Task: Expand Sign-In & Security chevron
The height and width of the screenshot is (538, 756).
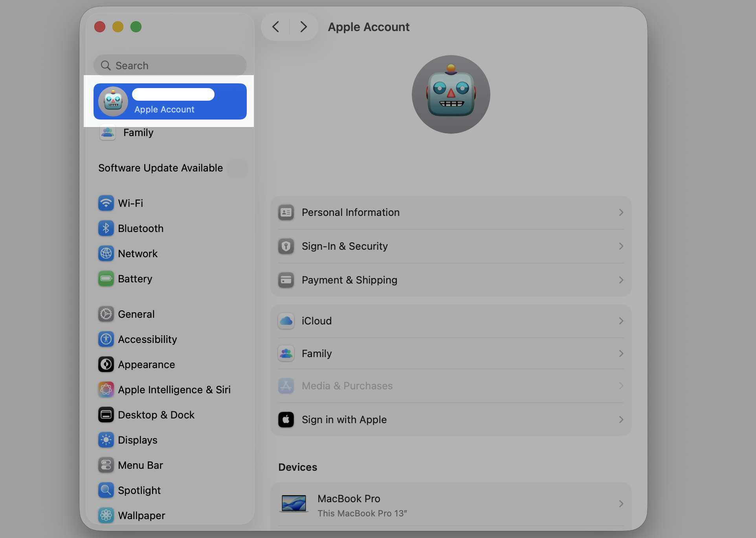Action: pos(621,247)
